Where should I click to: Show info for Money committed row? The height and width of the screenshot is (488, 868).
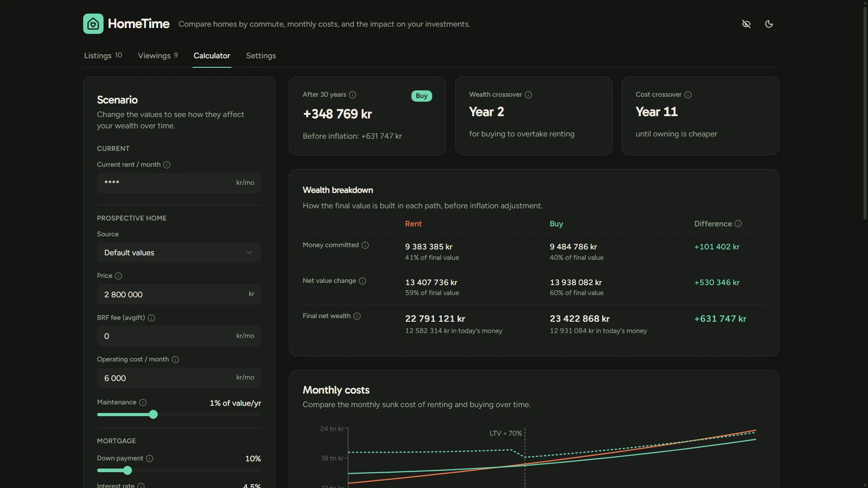pyautogui.click(x=365, y=245)
